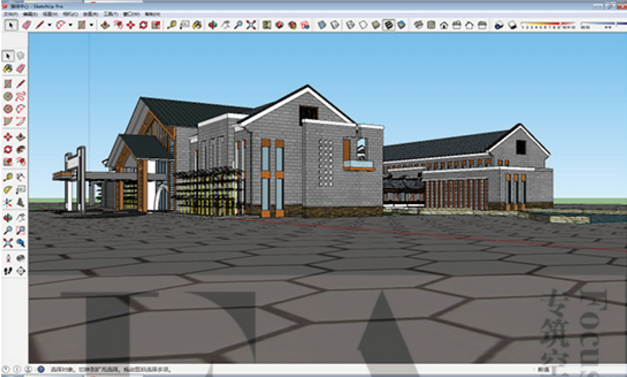Select the Polygon tool in left toolbar
This screenshot has width=627, height=377.
tap(8, 109)
